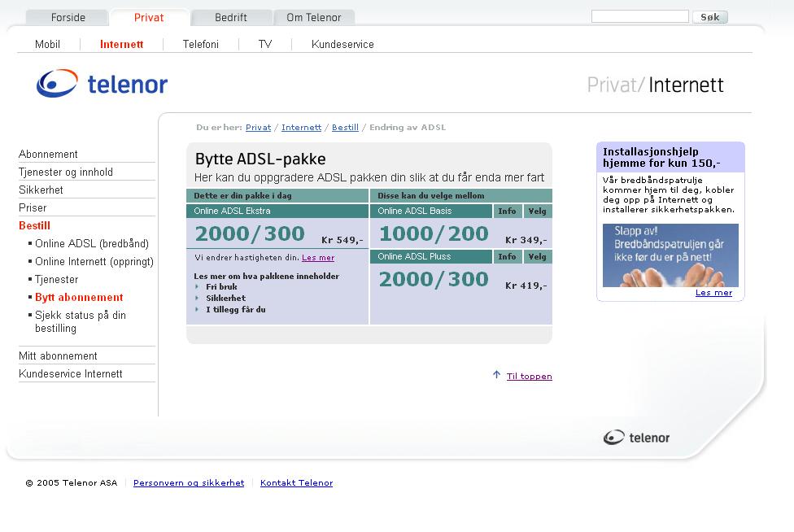Viewport: 794px width, 532px height.
Task: Open the TV section
Action: pyautogui.click(x=265, y=44)
